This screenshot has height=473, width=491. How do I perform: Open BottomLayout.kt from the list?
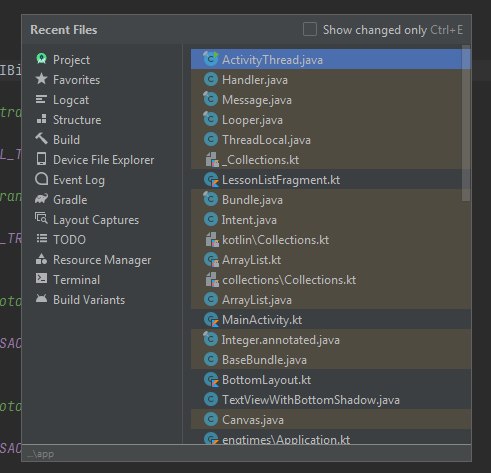tap(330, 379)
